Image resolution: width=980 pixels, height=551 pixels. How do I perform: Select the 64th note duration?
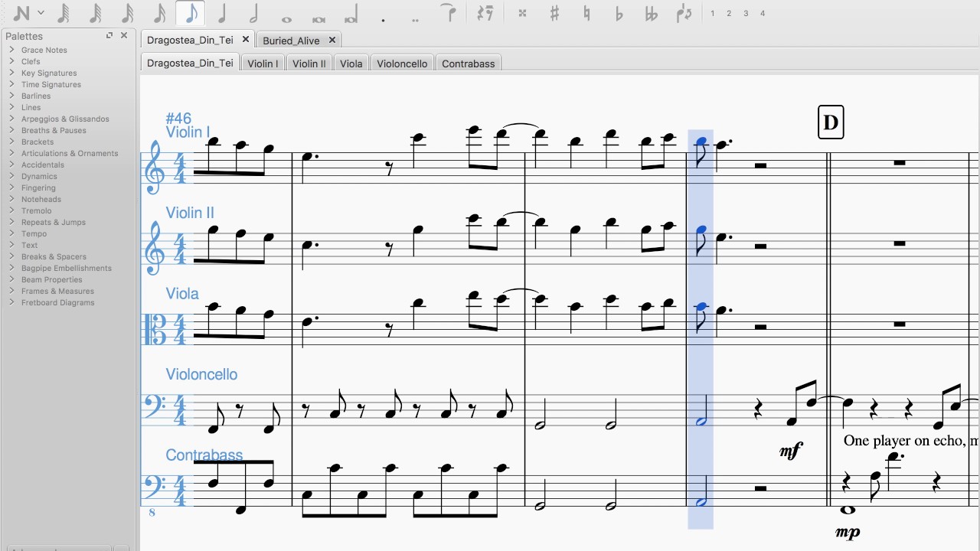[96, 13]
